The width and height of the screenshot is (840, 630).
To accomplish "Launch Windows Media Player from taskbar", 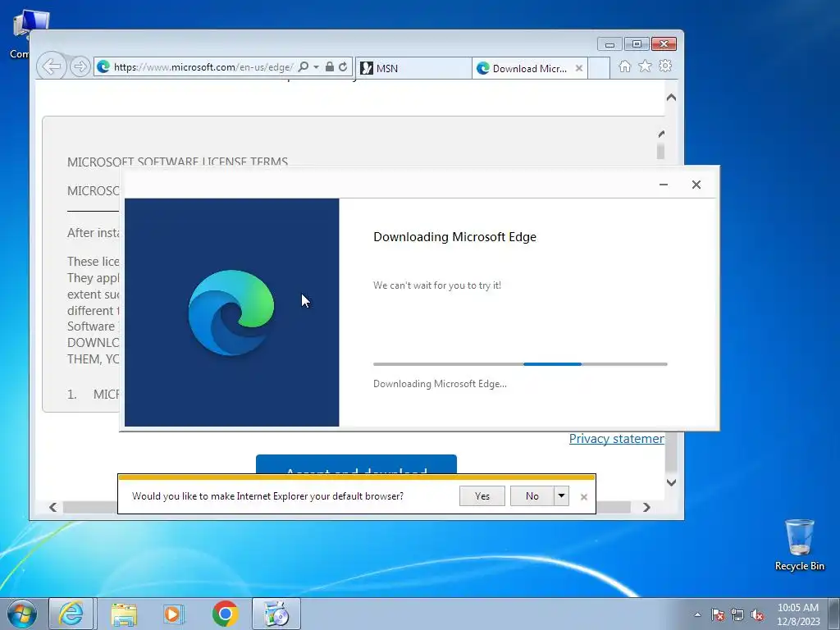I will [x=173, y=614].
